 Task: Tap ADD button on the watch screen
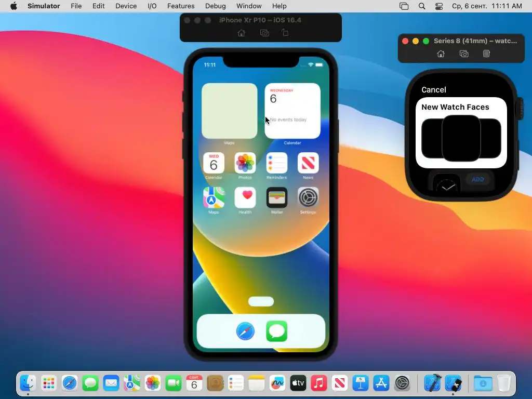(478, 179)
